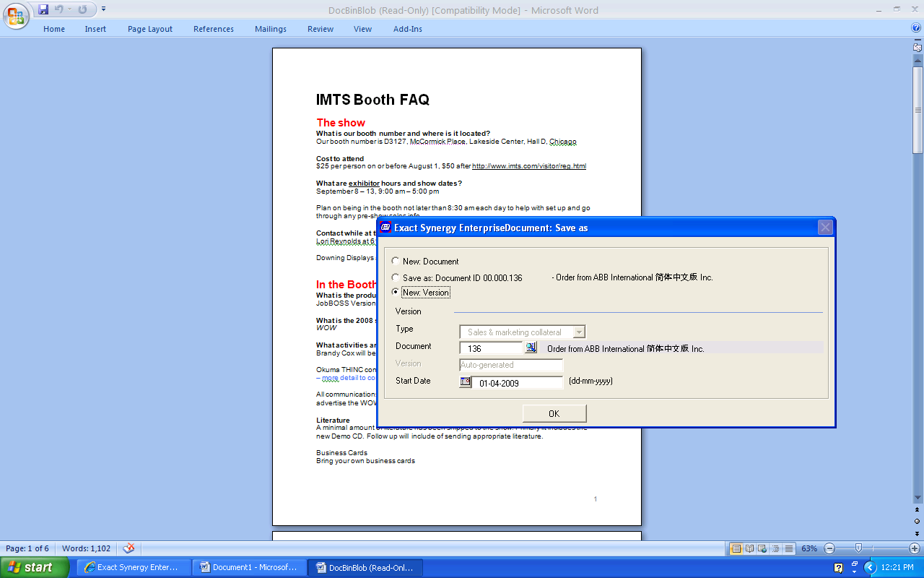Switch to Outline view

coord(776,548)
